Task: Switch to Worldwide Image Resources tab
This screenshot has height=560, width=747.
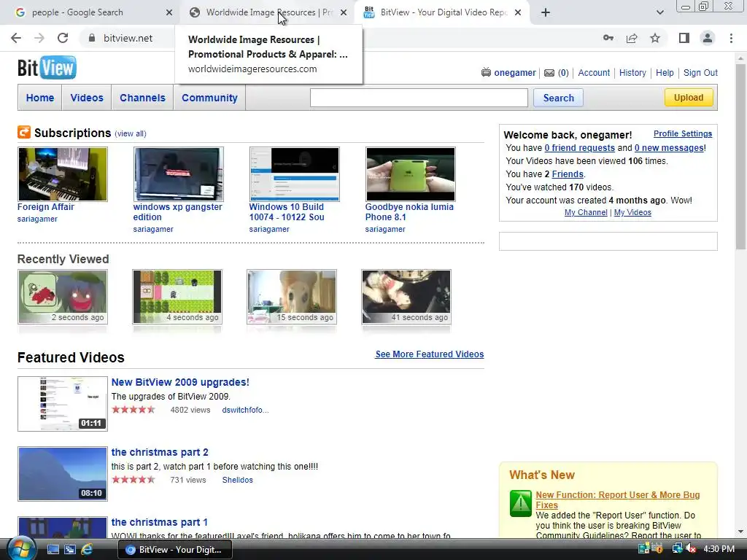Action: click(x=267, y=12)
